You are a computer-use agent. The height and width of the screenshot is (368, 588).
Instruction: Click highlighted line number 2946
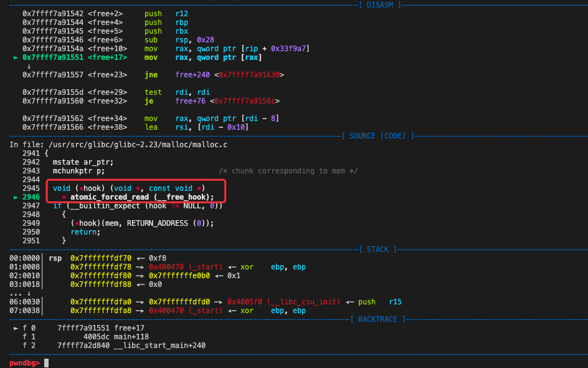(x=31, y=196)
